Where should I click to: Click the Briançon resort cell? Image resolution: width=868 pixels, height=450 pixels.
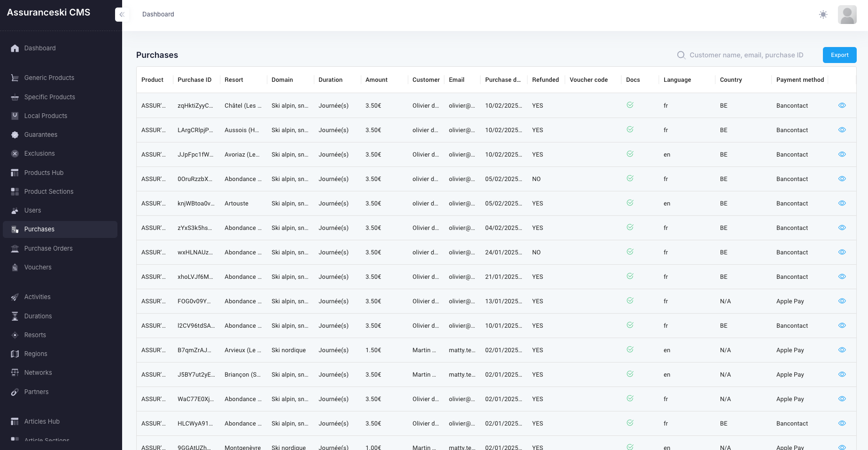pyautogui.click(x=243, y=375)
